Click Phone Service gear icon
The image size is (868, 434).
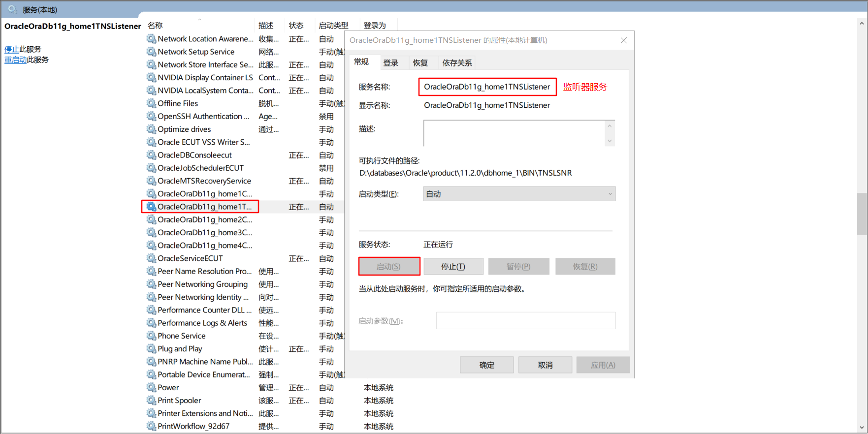tap(151, 336)
